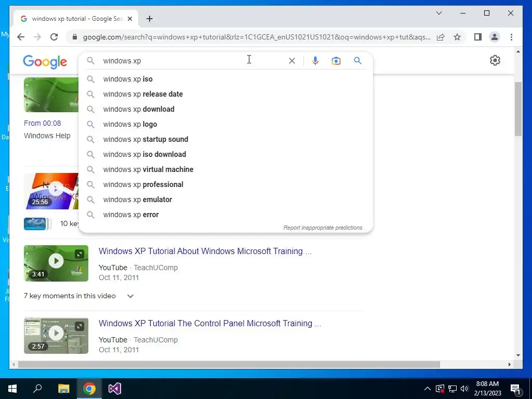The image size is (532, 399).
Task: Click in the search text field
Action: (x=193, y=61)
